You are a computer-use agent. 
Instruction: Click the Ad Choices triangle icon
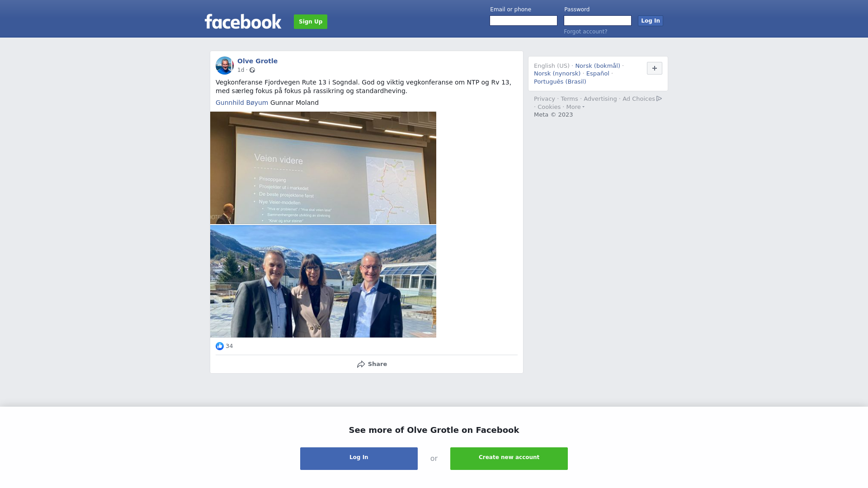659,99
